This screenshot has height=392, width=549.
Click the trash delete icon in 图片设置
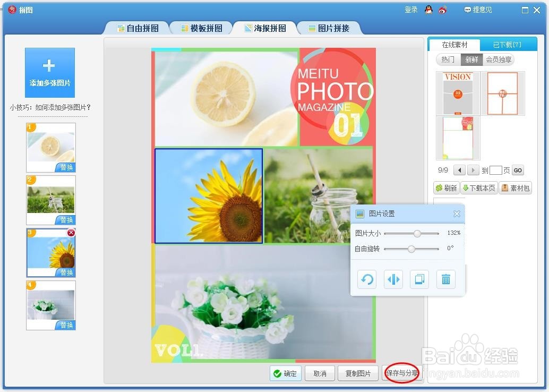(x=445, y=279)
